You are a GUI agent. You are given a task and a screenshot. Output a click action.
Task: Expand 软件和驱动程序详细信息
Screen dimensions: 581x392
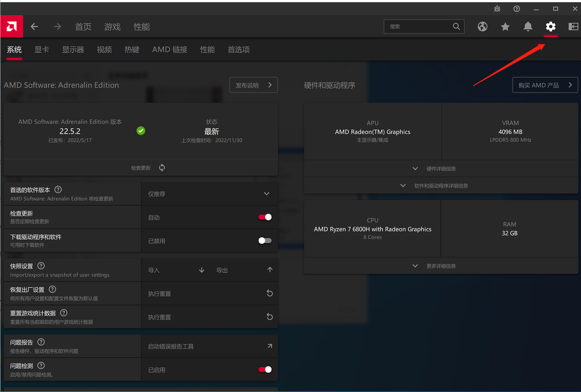(x=441, y=185)
